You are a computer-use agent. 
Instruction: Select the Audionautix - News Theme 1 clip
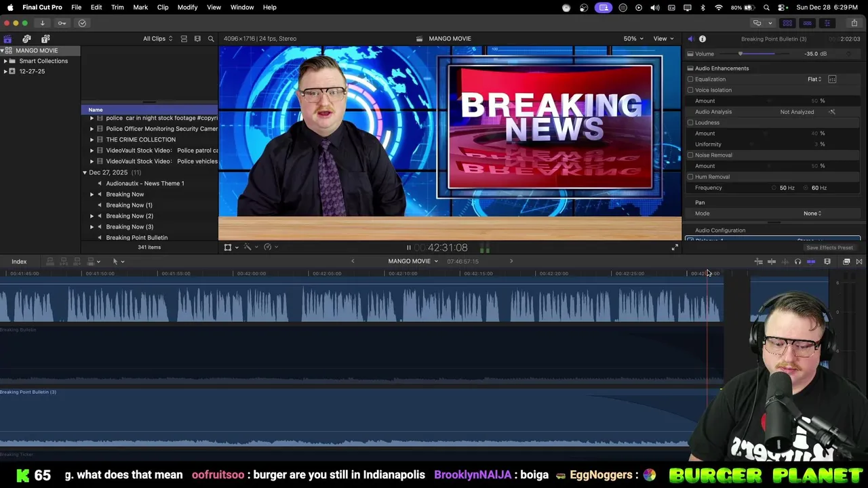144,184
